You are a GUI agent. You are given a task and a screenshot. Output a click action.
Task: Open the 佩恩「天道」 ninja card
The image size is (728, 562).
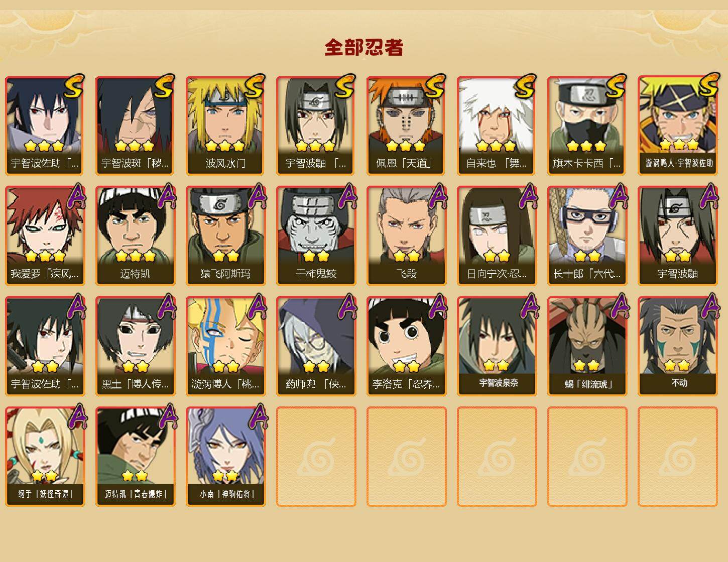406,125
